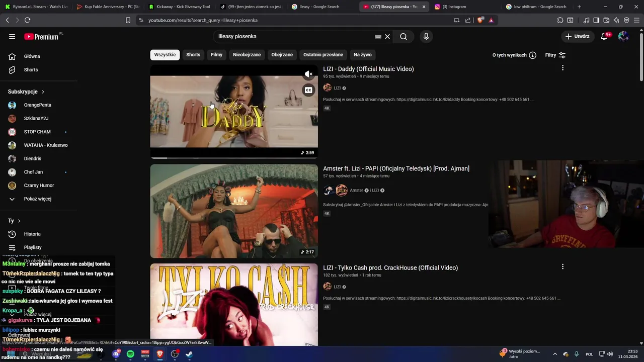The width and height of the screenshot is (644, 362).
Task: Select the Nieobejrzane filter chip
Action: click(x=247, y=55)
